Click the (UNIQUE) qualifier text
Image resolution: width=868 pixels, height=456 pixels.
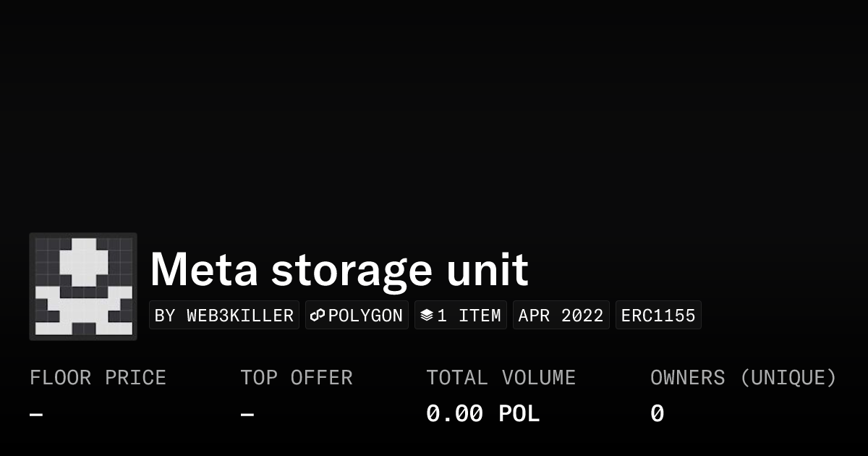click(x=788, y=378)
